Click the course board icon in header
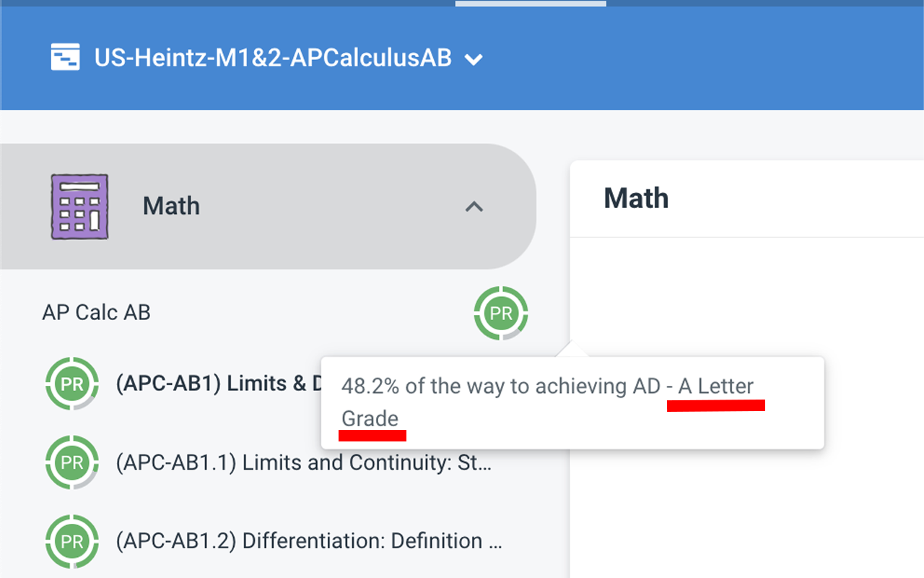Screen dimensions: 924x578 65,57
